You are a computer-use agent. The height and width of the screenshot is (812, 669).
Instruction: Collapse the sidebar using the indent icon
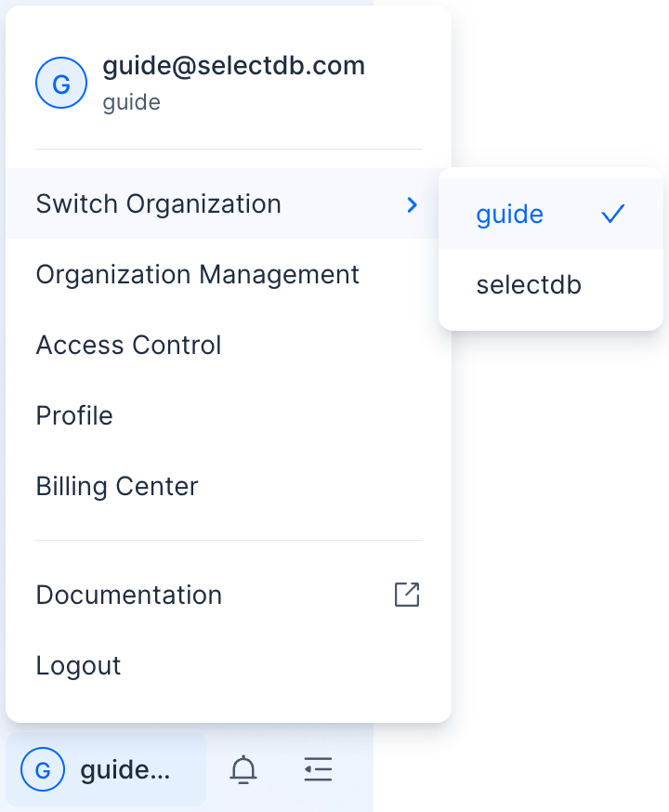(318, 769)
